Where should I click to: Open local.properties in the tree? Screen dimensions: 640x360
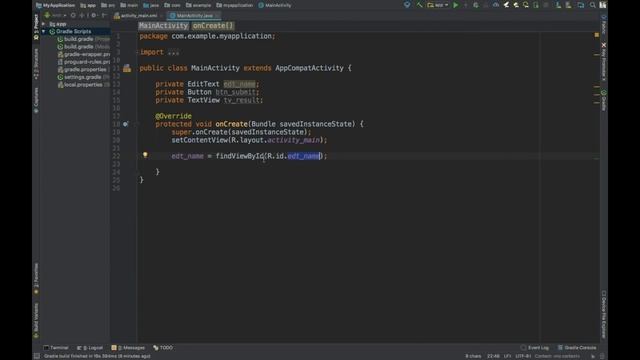[83, 85]
